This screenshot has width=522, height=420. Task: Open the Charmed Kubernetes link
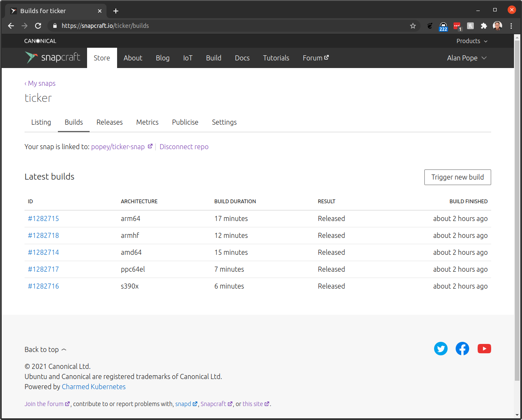(94, 387)
